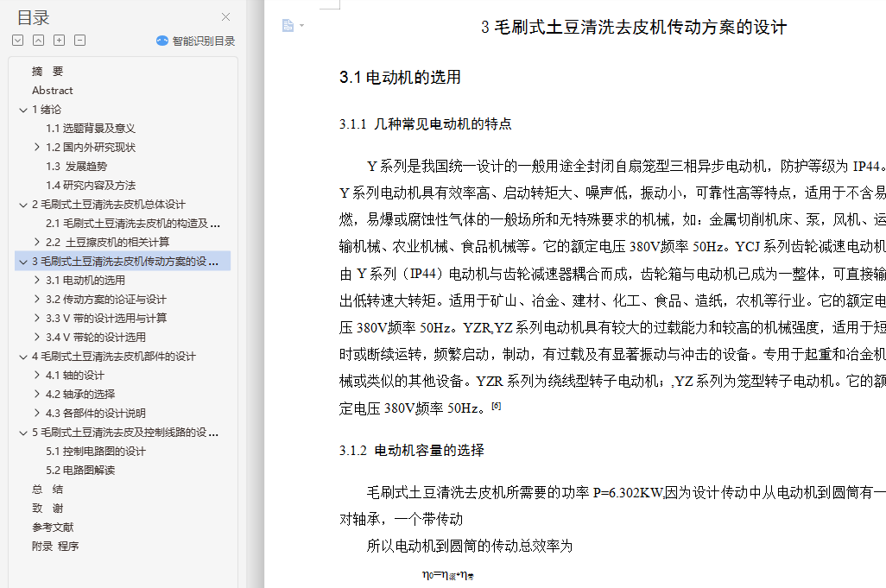Navigate to 1.2 国内外研究现状

point(91,148)
